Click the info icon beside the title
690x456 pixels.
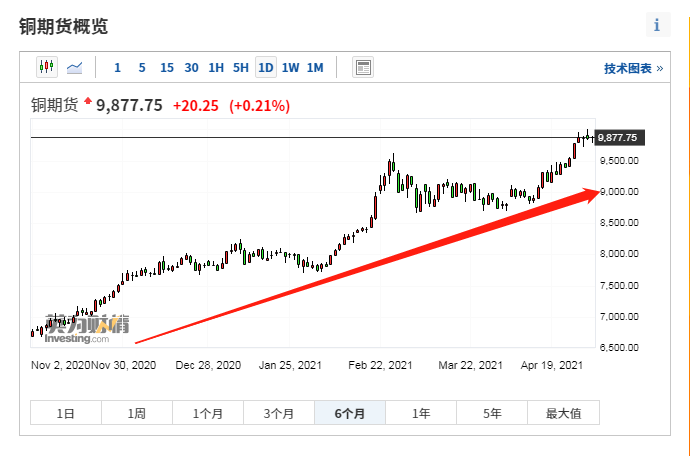coord(657,25)
